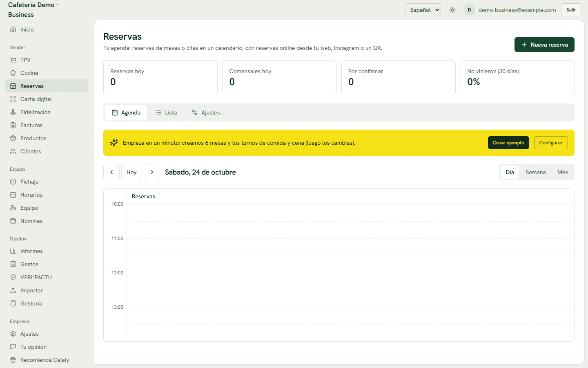588x368 pixels.
Task: Go to the previous day arrow
Action: (x=111, y=172)
